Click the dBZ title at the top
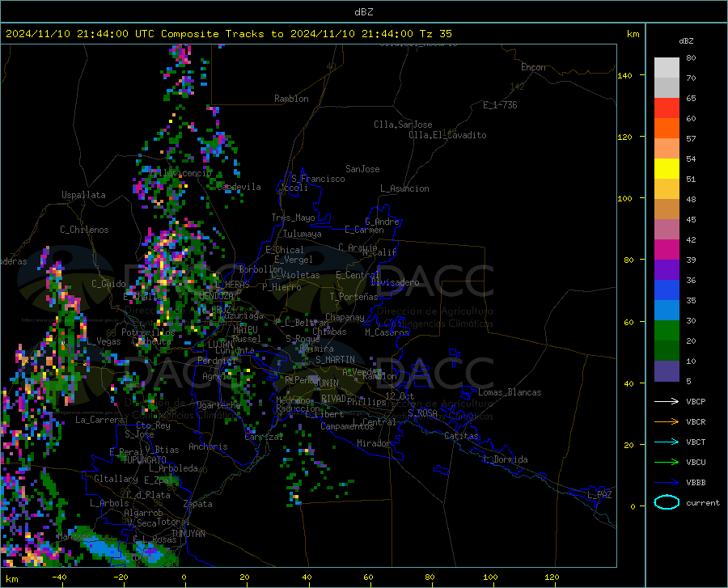This screenshot has width=728, height=588. pos(363,12)
